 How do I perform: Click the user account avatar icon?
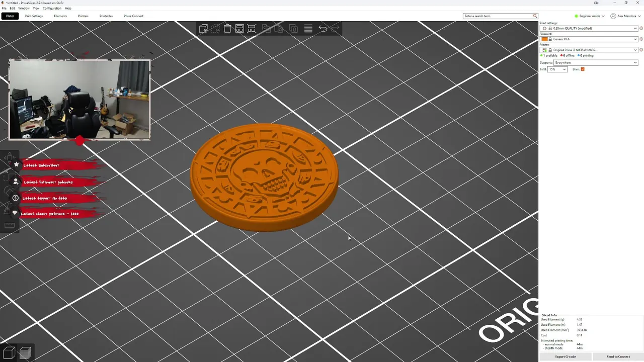point(613,16)
